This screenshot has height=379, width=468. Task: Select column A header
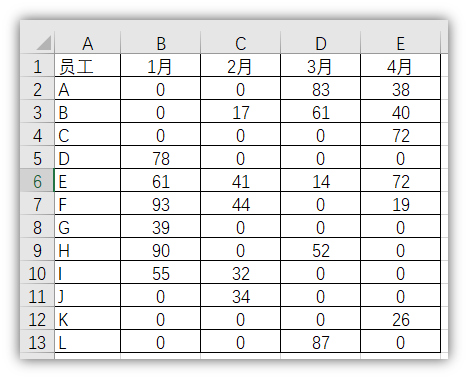[87, 43]
